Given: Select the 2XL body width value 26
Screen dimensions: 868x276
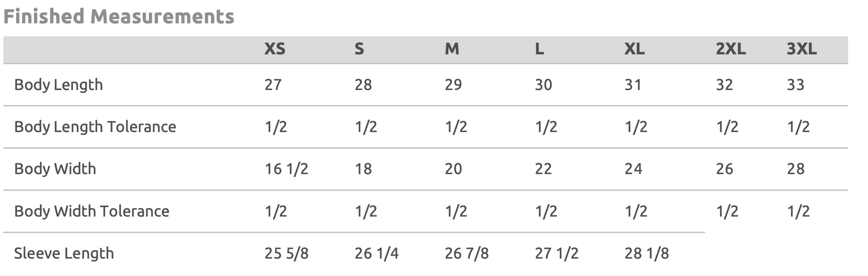Looking at the screenshot, I should coord(724,169).
